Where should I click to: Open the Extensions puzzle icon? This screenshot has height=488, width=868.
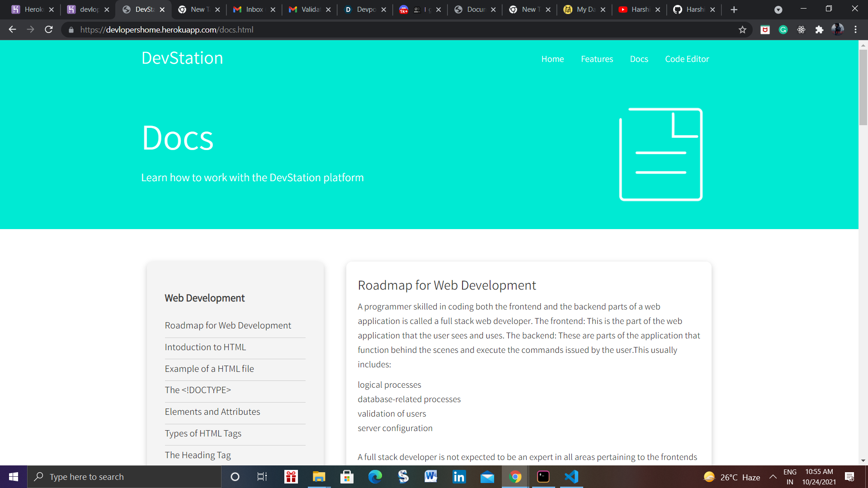[x=819, y=30]
